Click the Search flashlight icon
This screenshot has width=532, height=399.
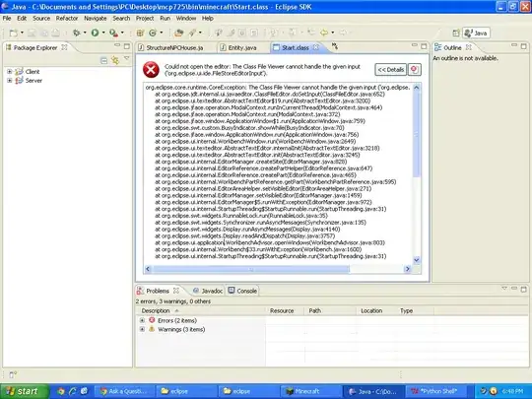192,33
